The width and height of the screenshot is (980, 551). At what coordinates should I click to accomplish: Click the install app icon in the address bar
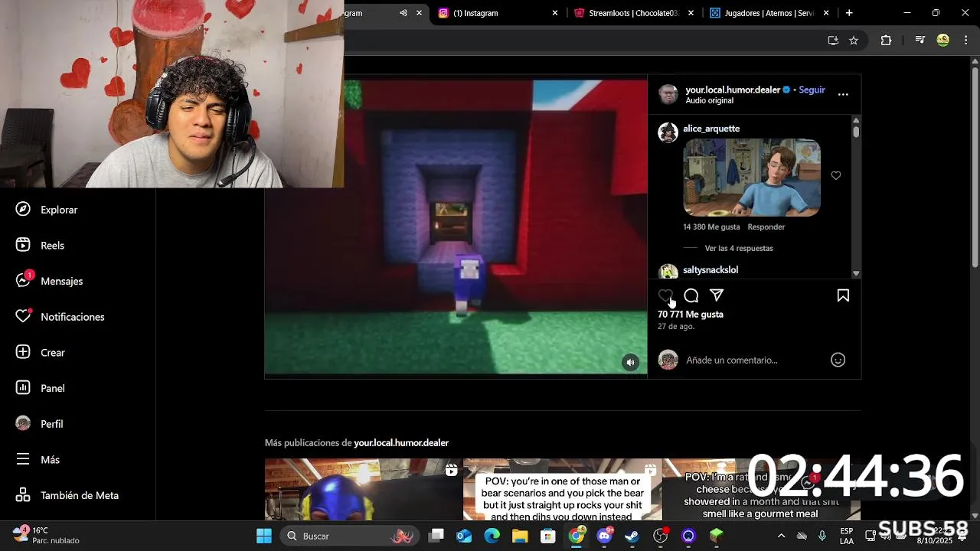[833, 41]
